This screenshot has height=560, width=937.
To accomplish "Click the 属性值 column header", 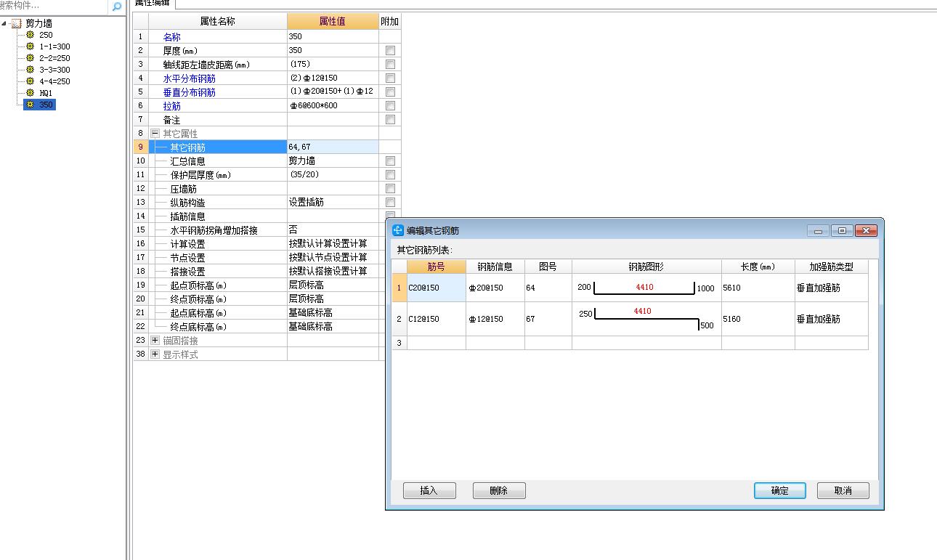I will pos(333,21).
